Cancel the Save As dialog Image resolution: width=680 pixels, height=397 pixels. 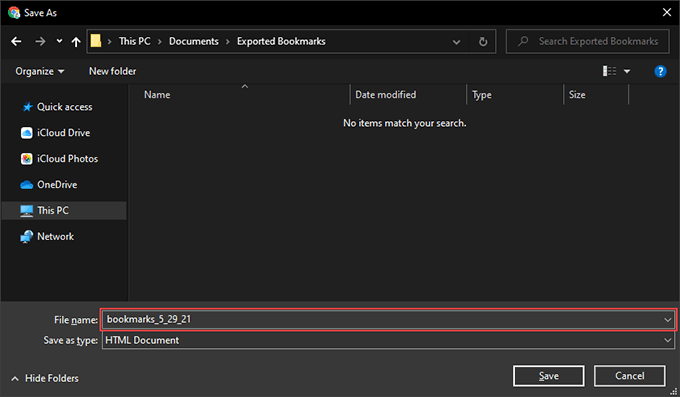[629, 376]
